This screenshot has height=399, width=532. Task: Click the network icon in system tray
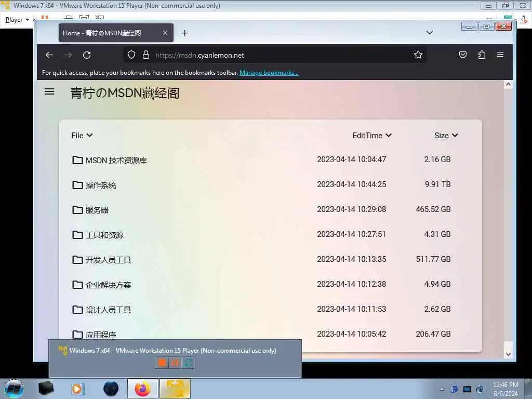tap(467, 389)
